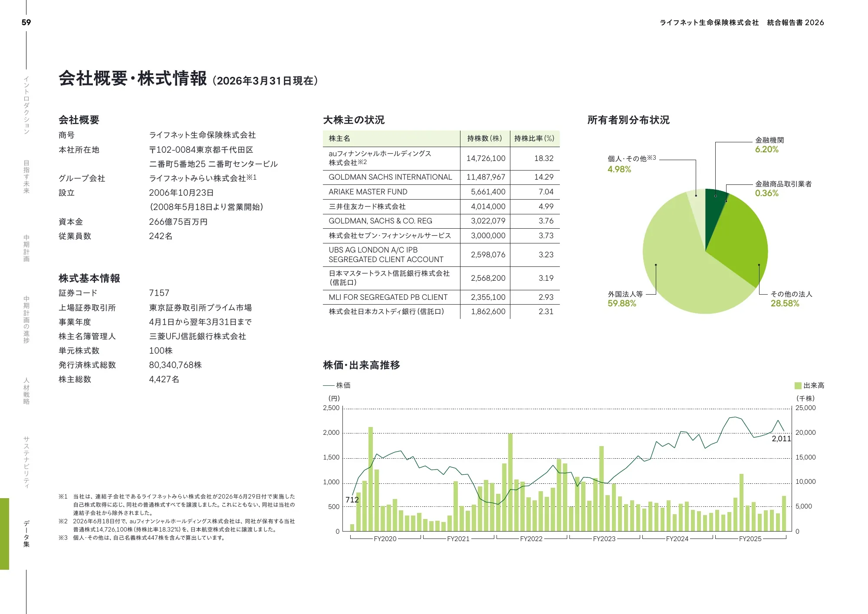This screenshot has width=868, height=614.
Task: Select the 個人・その他 4.98% pie label
Action: pos(632,164)
